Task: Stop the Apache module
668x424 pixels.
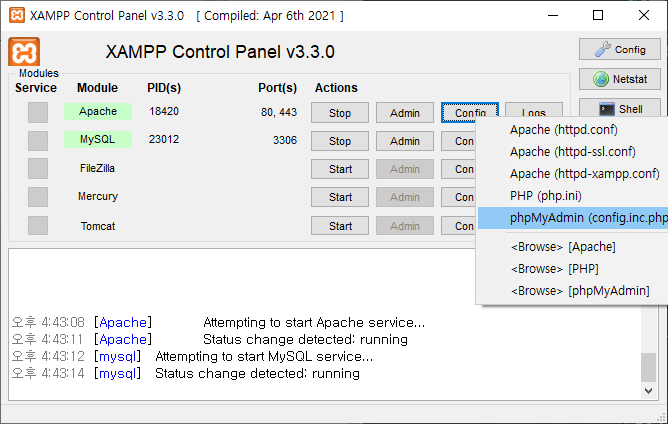Action: click(x=340, y=112)
